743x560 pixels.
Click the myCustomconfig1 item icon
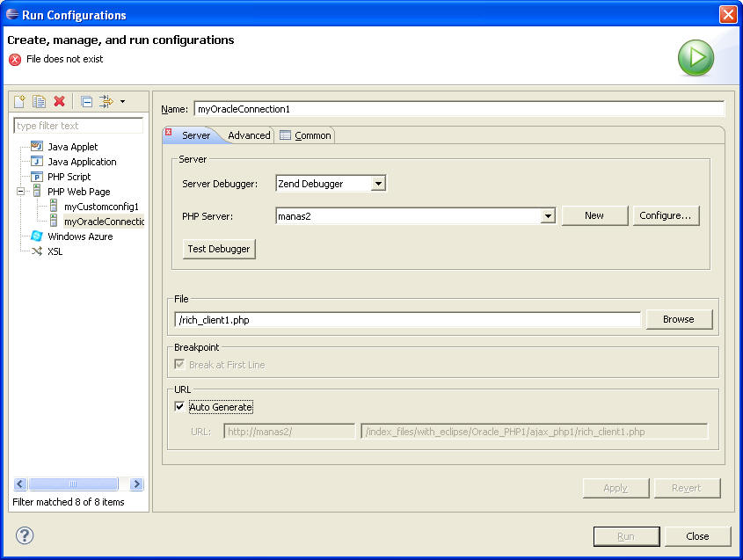click(54, 206)
